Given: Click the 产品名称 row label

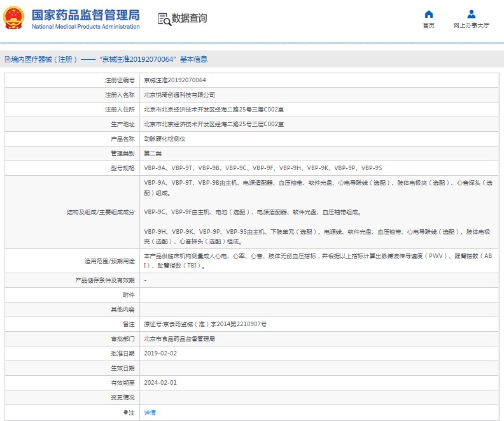Looking at the screenshot, I should click(122, 139).
